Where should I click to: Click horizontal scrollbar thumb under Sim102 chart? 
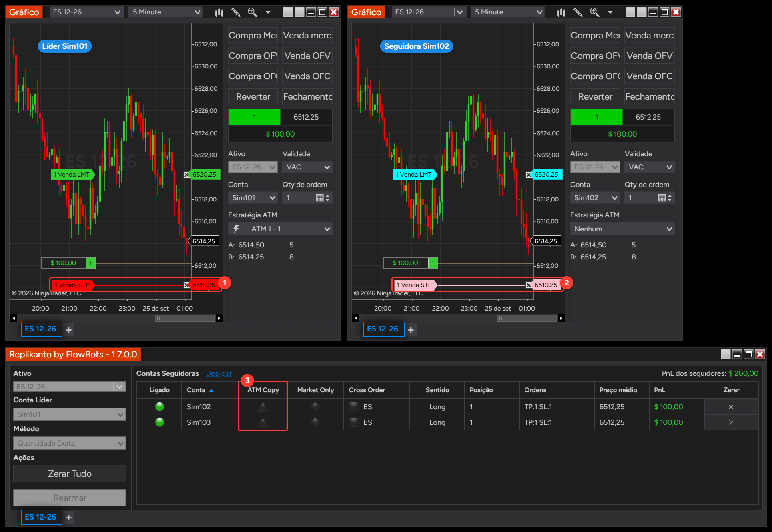click(527, 318)
